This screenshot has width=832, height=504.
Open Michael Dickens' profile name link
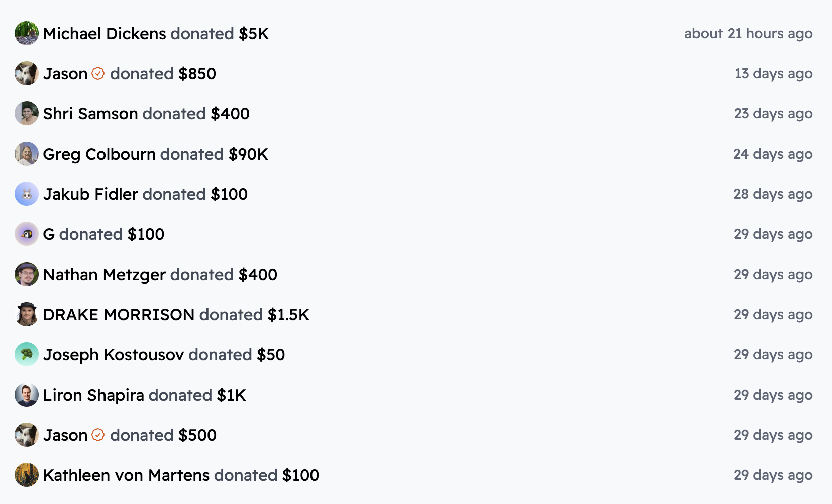pyautogui.click(x=105, y=34)
